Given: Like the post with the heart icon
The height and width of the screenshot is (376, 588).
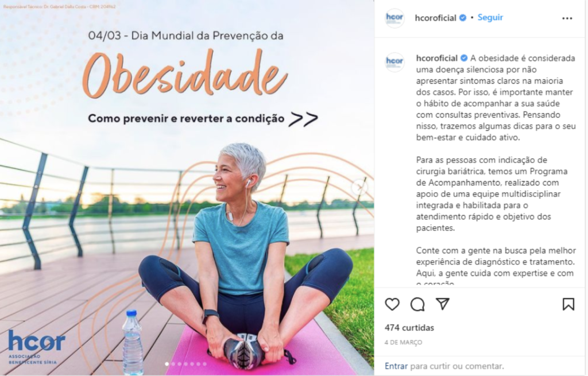Looking at the screenshot, I should tap(392, 304).
